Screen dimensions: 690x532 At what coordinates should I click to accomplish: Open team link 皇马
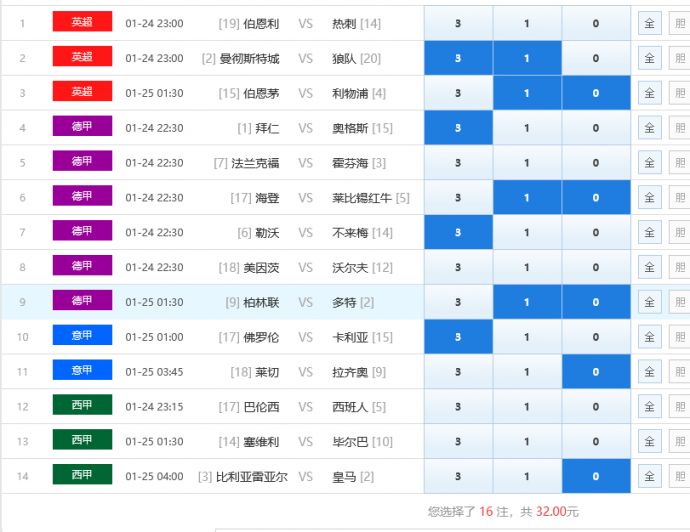pyautogui.click(x=344, y=477)
